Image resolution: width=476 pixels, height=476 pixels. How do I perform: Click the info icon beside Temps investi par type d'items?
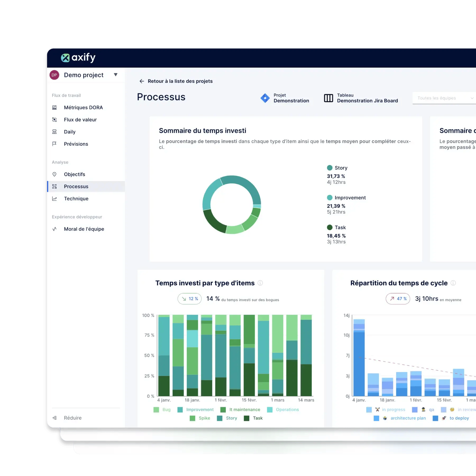260,283
